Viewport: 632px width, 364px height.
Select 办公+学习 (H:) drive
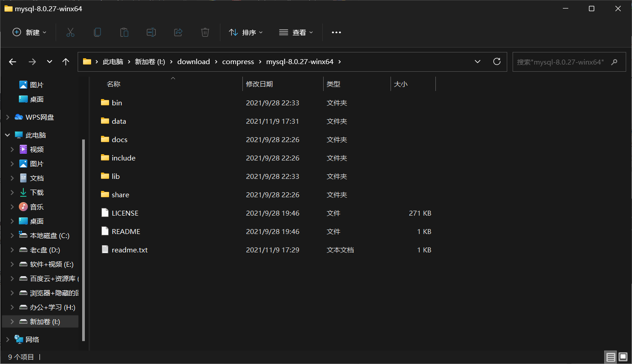[47, 307]
